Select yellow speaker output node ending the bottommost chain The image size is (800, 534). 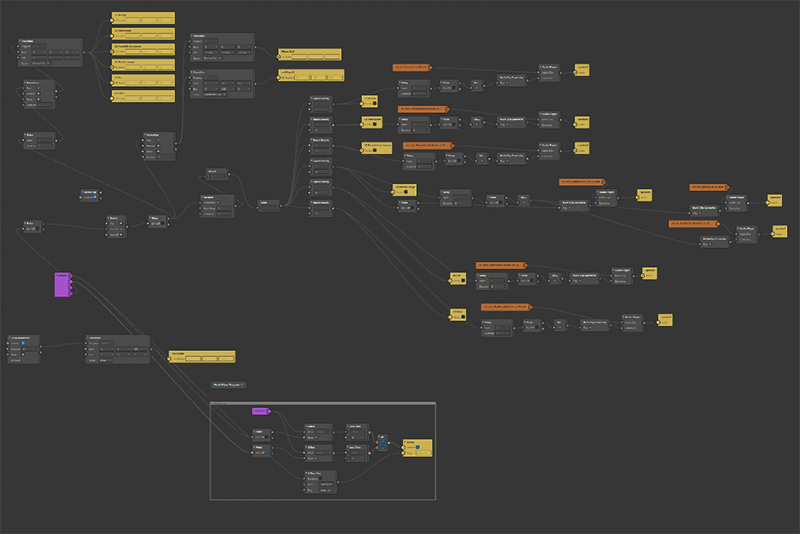pos(665,320)
